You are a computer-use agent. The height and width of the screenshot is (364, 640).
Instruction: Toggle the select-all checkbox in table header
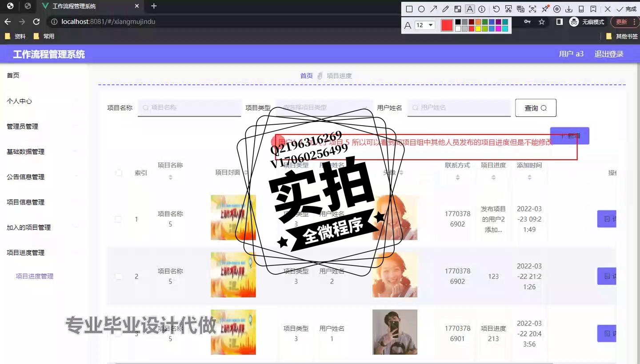[119, 173]
